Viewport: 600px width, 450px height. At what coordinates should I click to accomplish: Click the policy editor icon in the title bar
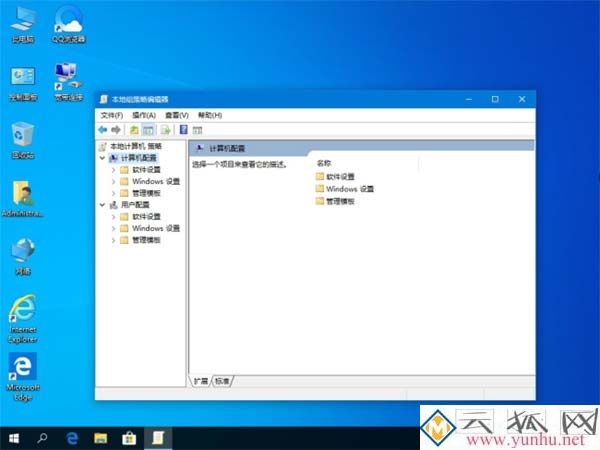[104, 99]
